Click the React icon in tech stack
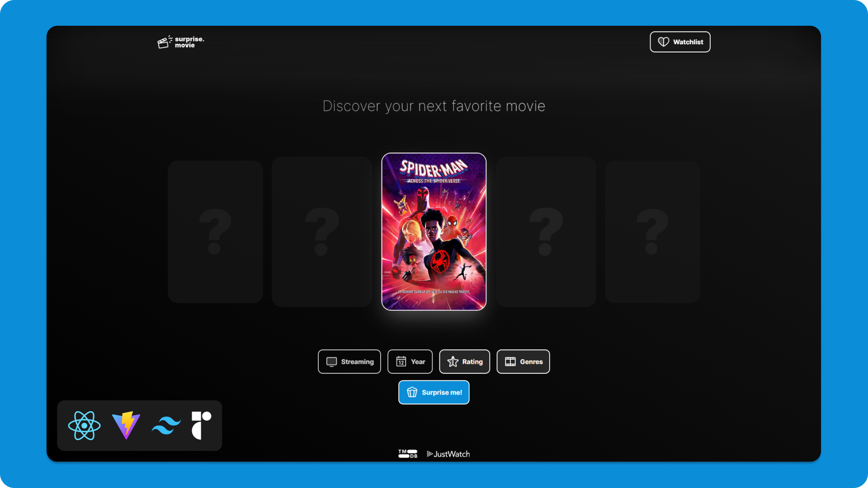Viewport: 868px width, 488px height. click(x=84, y=426)
